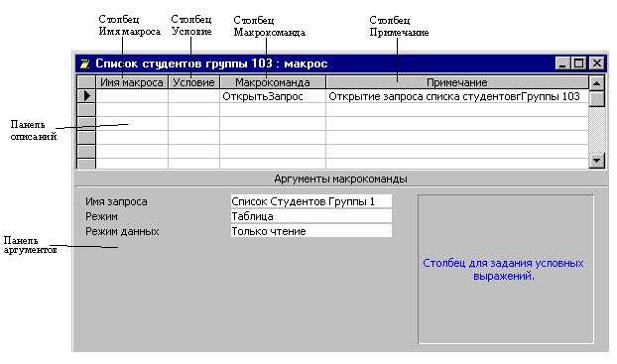Maximize the macro window
The width and height of the screenshot is (617, 364).
click(x=578, y=63)
